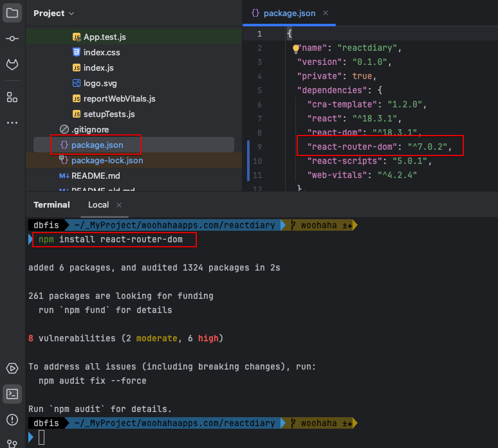498x448 pixels.
Task: Click line number 9 in editor gutter
Action: click(259, 147)
